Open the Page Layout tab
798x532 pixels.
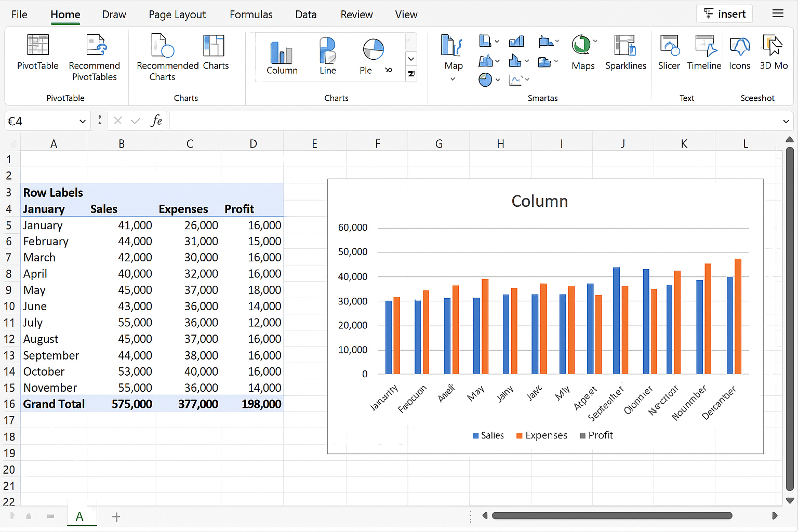(177, 15)
